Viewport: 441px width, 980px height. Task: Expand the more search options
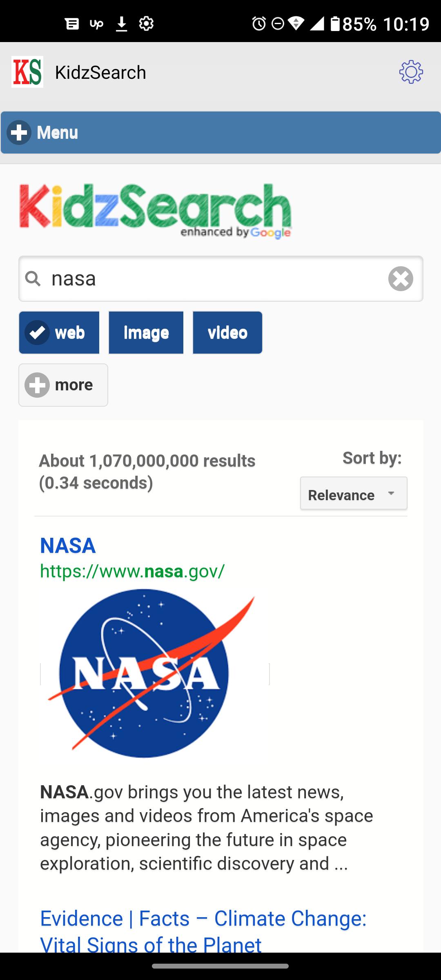coord(63,385)
